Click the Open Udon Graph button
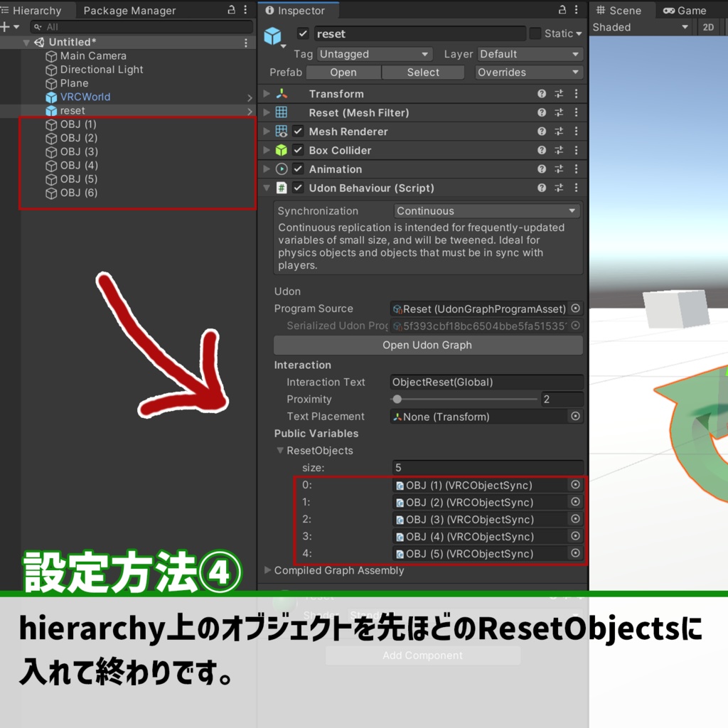Image resolution: width=728 pixels, height=728 pixels. (x=427, y=346)
